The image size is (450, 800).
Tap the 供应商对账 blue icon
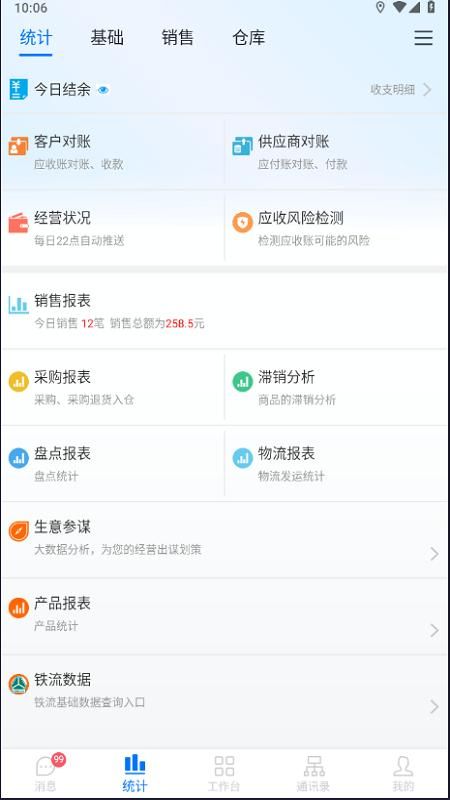242,146
